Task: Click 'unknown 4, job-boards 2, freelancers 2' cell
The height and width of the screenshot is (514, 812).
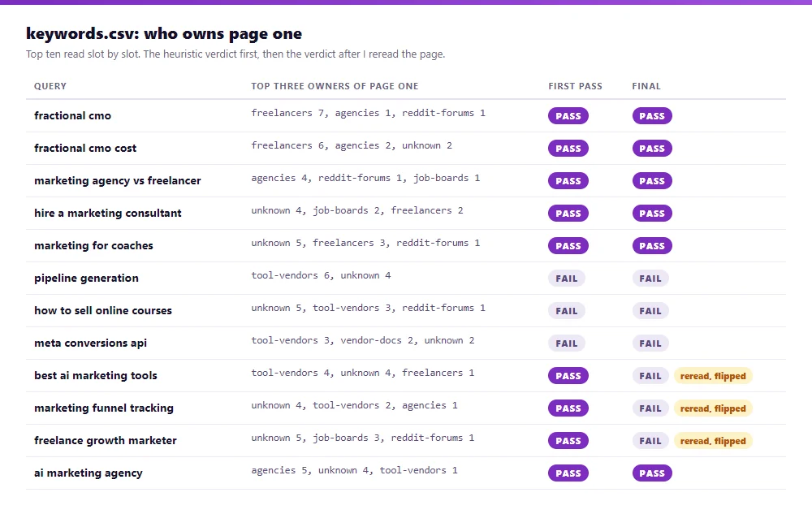Action: pos(357,210)
